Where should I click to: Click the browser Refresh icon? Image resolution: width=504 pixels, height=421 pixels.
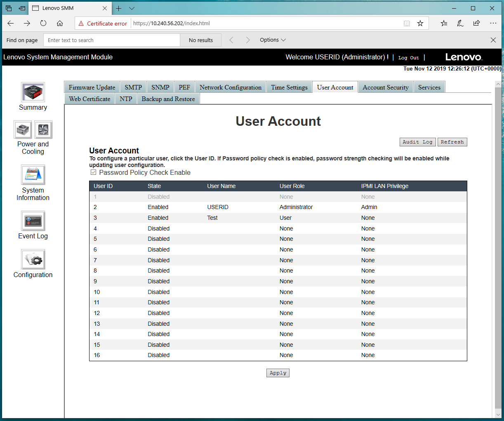point(43,24)
